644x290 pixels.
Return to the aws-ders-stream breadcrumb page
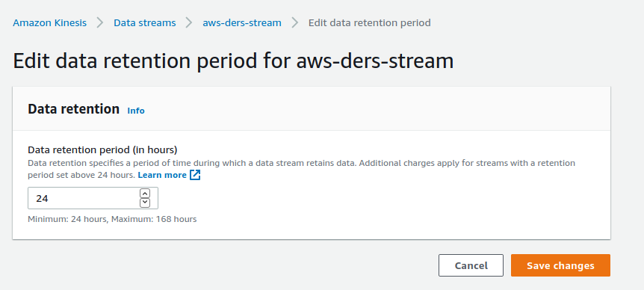tap(242, 22)
